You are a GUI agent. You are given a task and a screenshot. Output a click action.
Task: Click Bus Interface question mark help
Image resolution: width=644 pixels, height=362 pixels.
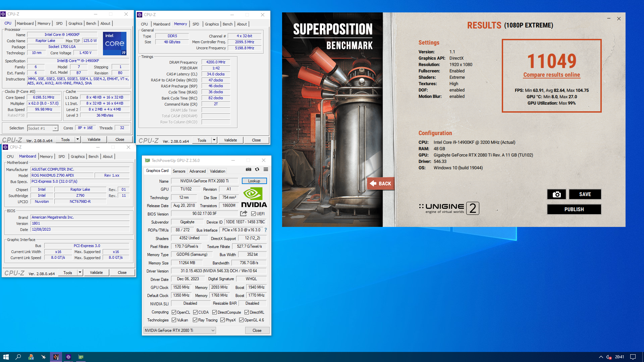[266, 230]
